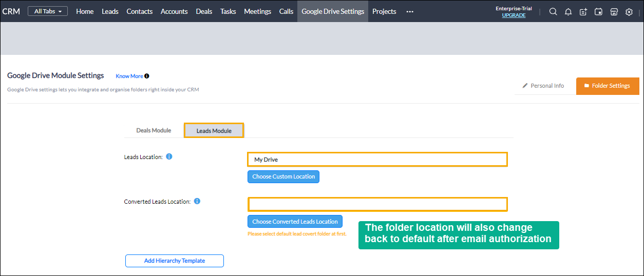Open the marketplace store icon
The width and height of the screenshot is (644, 276).
614,12
